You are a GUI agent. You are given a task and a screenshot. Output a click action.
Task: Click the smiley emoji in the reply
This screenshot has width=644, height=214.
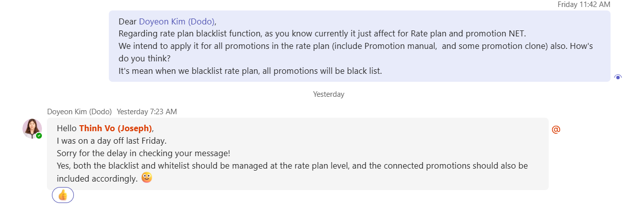[147, 178]
